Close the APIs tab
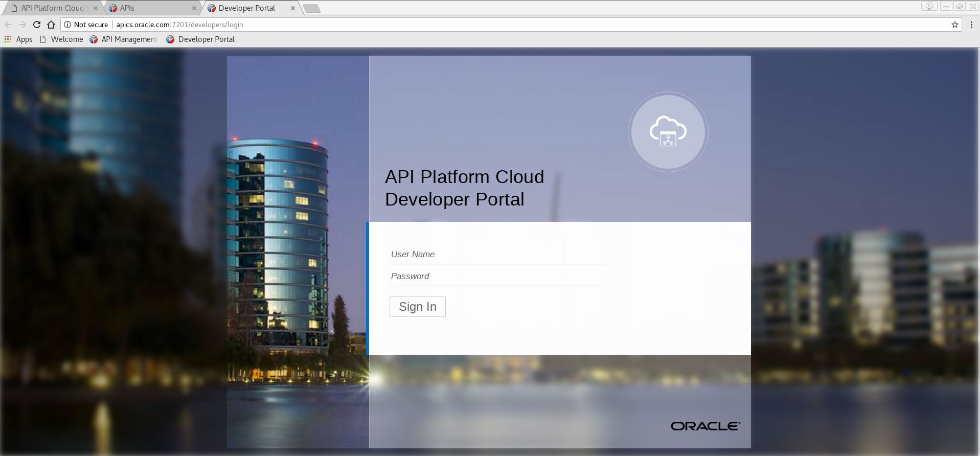The image size is (980, 456). click(194, 8)
